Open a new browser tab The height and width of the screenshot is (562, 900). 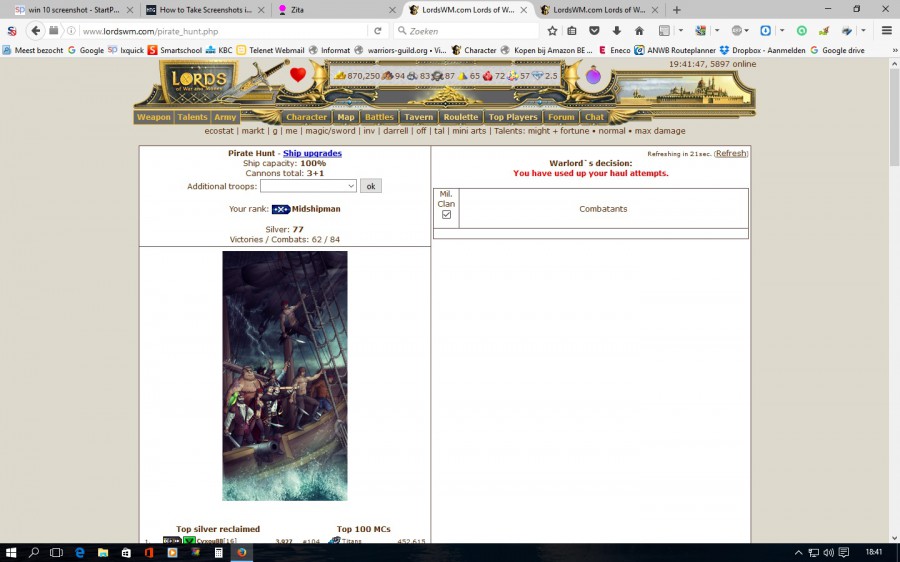[677, 10]
